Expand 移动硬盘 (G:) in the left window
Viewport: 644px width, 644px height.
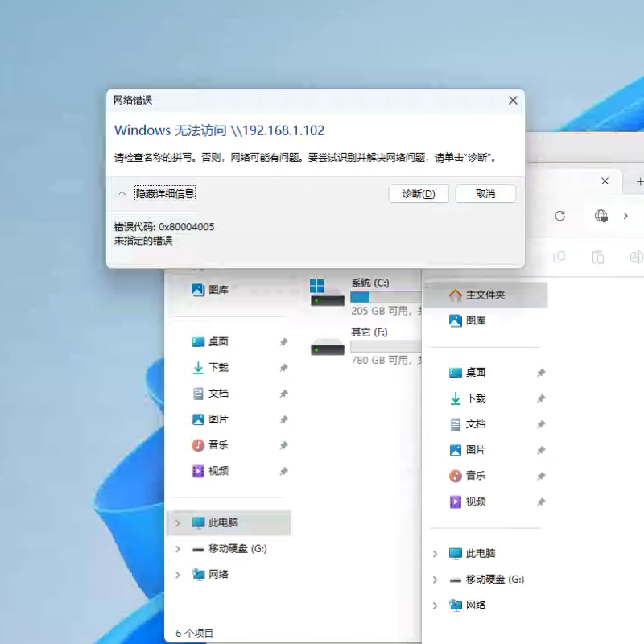pos(178,549)
